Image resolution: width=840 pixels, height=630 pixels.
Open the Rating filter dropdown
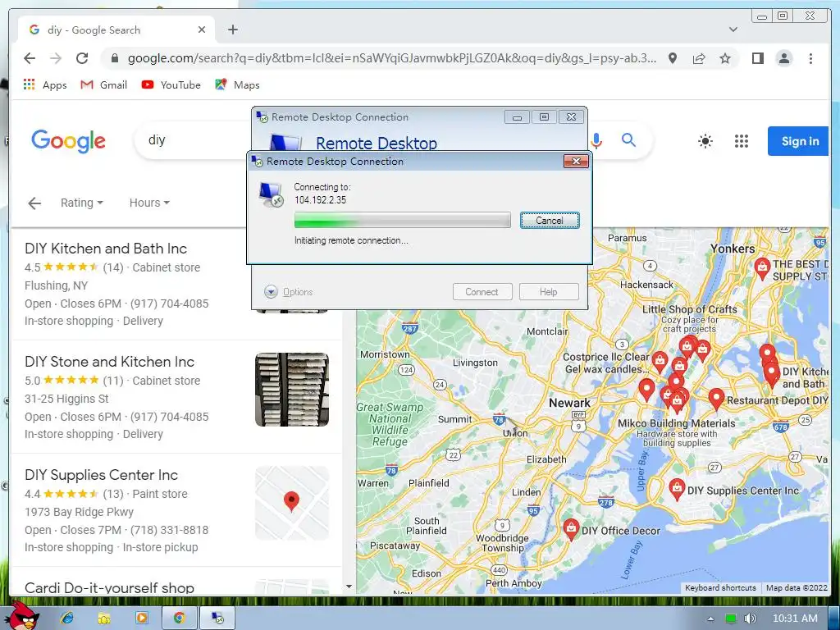point(81,203)
